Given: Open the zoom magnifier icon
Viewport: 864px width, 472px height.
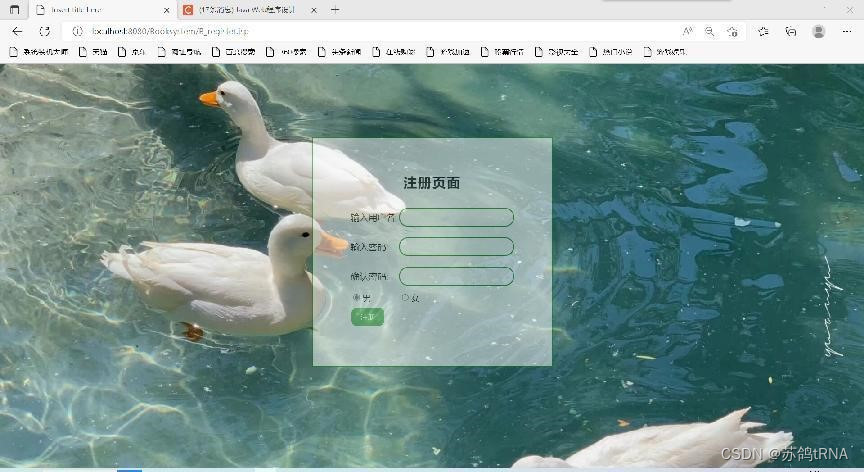Looking at the screenshot, I should pos(710,31).
